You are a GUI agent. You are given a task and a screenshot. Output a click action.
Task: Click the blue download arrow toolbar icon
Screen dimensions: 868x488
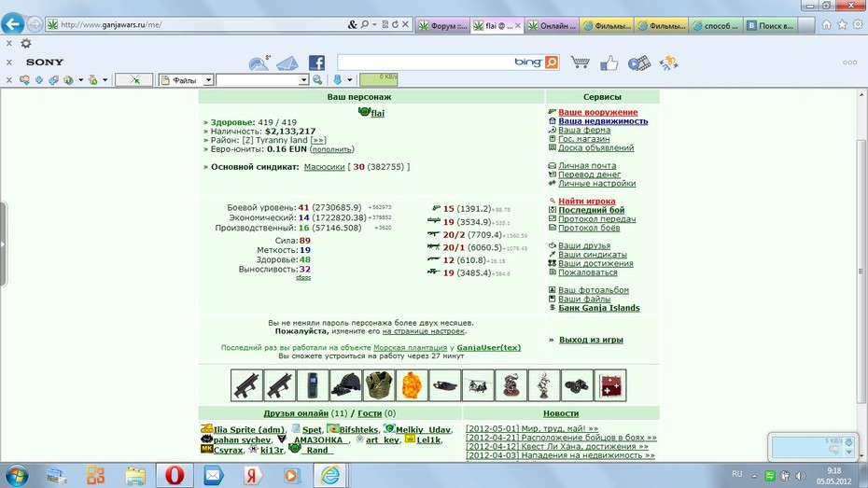337,79
